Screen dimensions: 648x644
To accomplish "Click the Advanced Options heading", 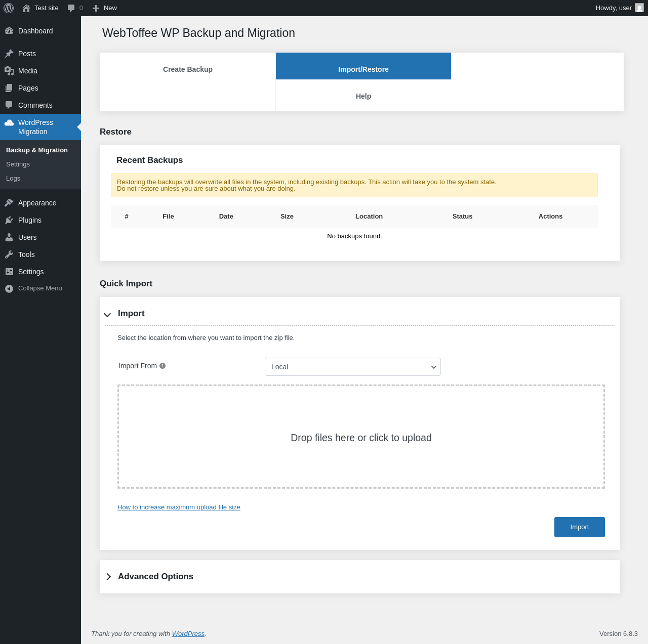I will tap(155, 577).
